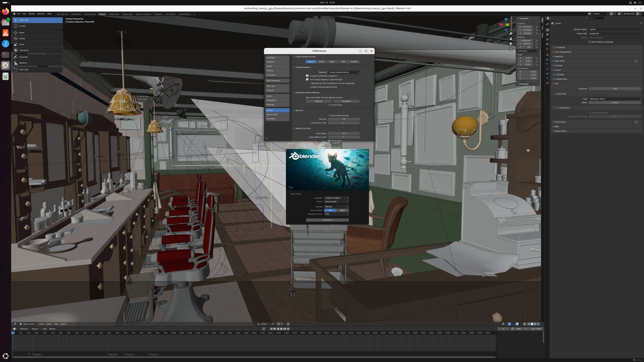Select the Measure tool
Viewport: 644px width, 362px height.
23,63
